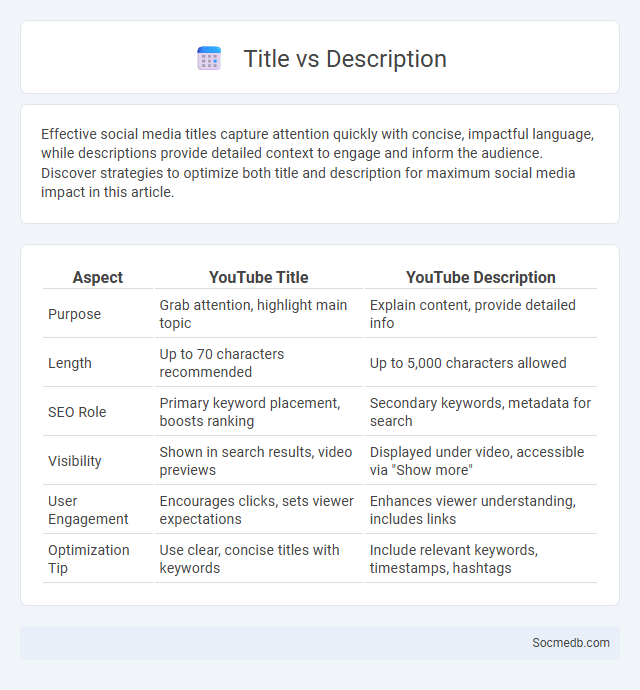Select 'Shown in search results, video previews' cell
This screenshot has width=640, height=690.
click(258, 461)
